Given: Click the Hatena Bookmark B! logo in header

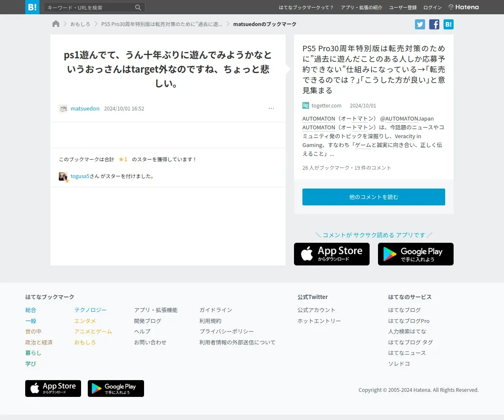Looking at the screenshot, I should point(32,7).
